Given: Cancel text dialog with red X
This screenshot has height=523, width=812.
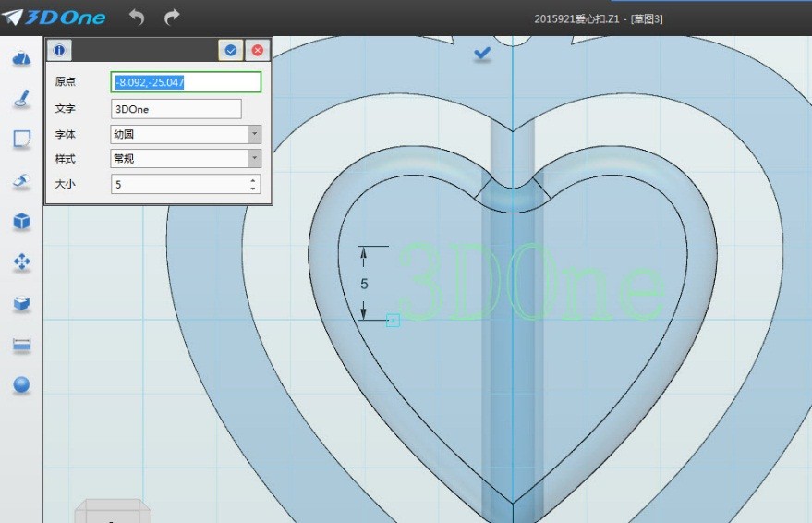Looking at the screenshot, I should [258, 51].
